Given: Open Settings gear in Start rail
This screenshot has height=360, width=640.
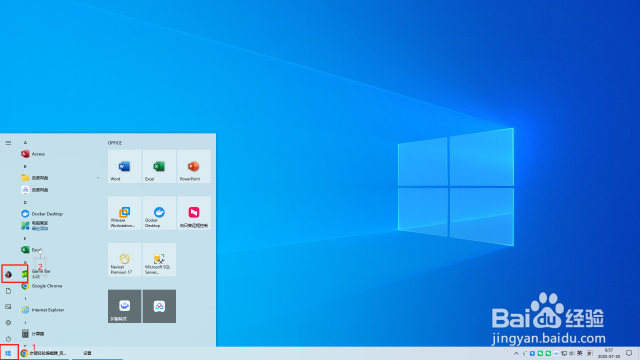Looking at the screenshot, I should tap(8, 322).
